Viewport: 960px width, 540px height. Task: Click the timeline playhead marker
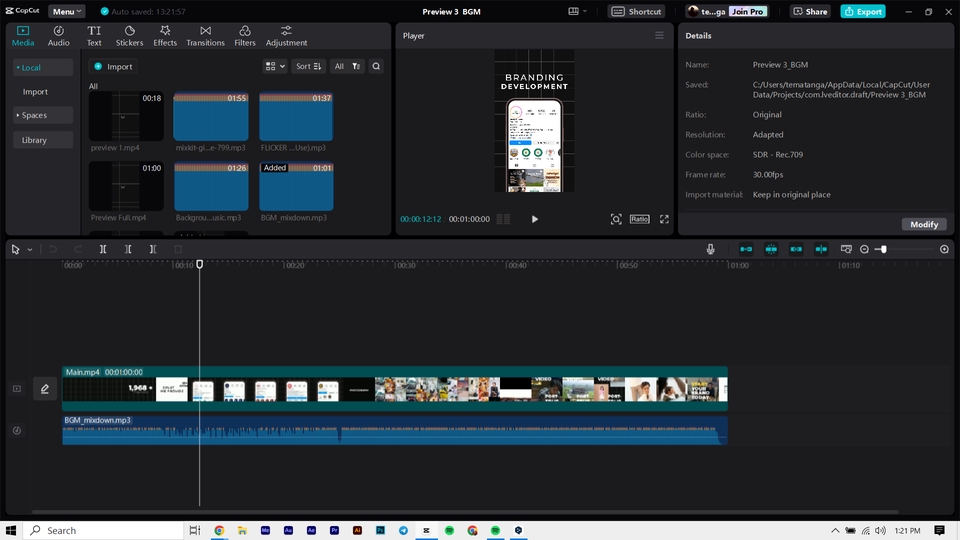(200, 264)
